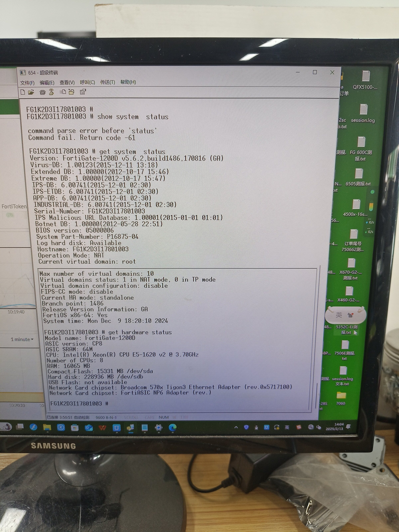
Task: Open the 文件(F) menu
Action: [x=27, y=83]
